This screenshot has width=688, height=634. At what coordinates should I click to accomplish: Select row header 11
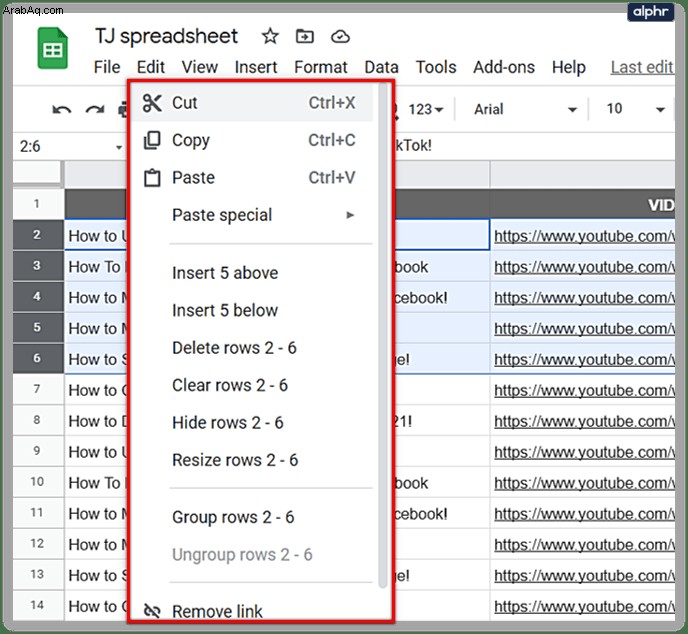point(38,512)
